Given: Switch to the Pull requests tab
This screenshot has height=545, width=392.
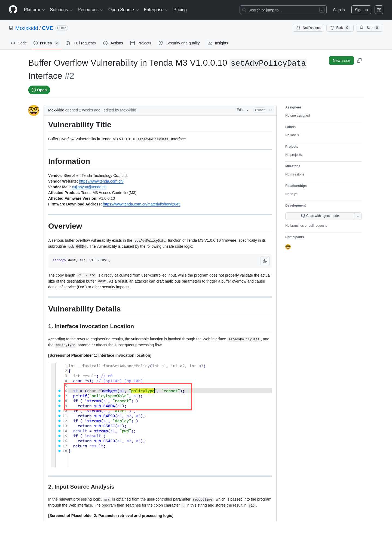Looking at the screenshot, I should pyautogui.click(x=81, y=43).
